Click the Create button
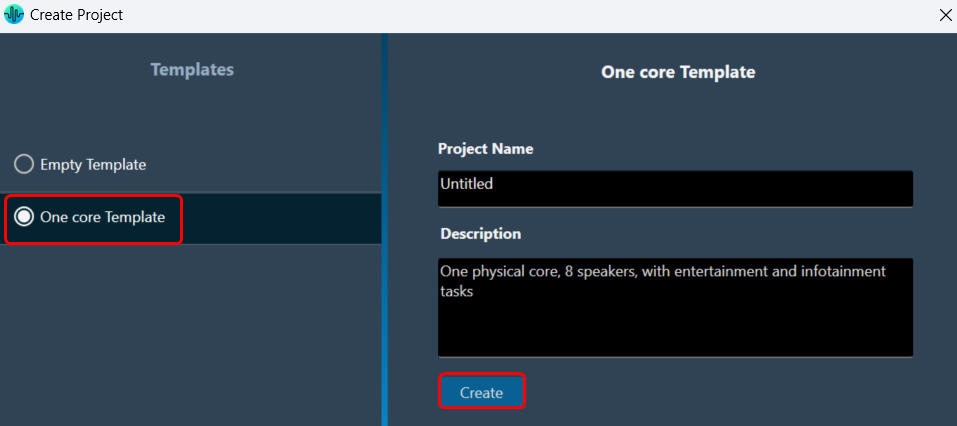The height and width of the screenshot is (426, 957). pos(482,392)
